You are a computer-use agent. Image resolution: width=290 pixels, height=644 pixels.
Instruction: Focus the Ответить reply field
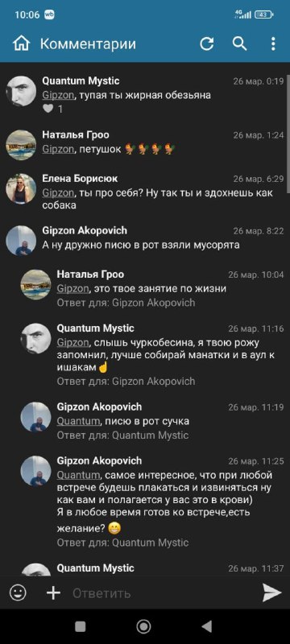(x=164, y=593)
